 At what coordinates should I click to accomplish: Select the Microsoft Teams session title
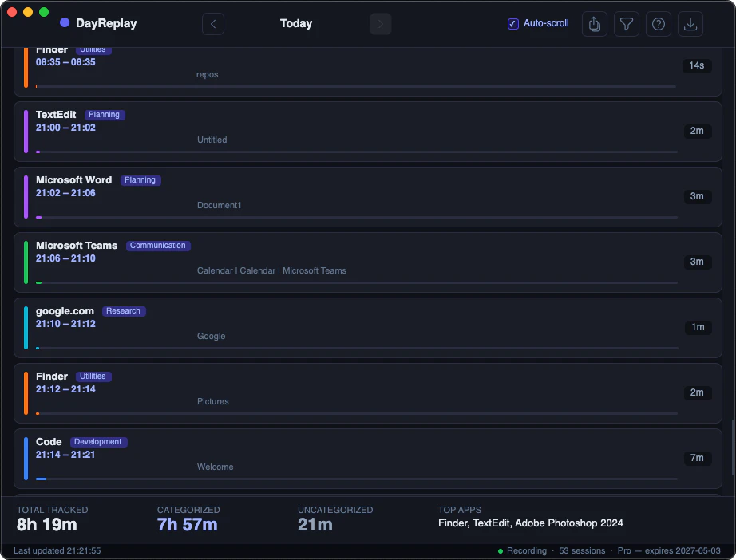77,245
